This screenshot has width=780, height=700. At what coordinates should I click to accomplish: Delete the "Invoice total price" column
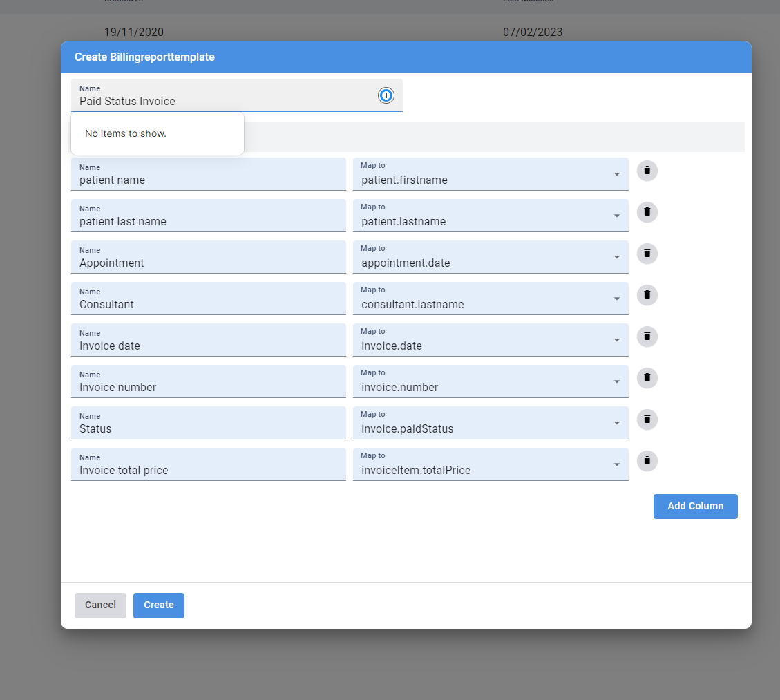point(647,461)
